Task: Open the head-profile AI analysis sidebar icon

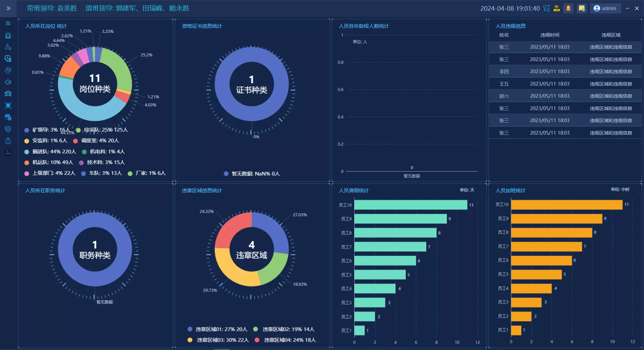Action: point(8,70)
